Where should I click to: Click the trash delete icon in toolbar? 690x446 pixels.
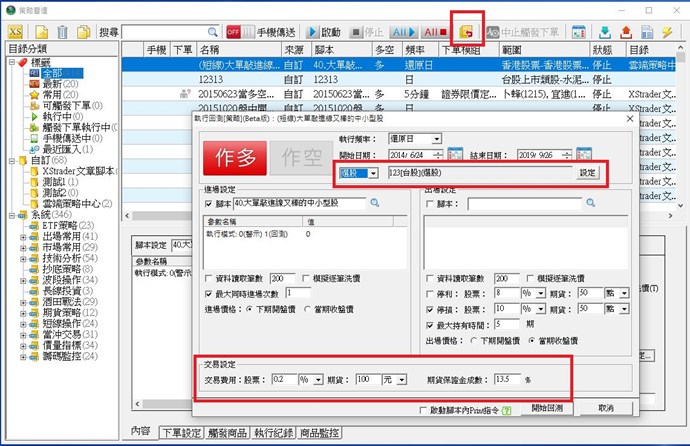click(x=63, y=33)
